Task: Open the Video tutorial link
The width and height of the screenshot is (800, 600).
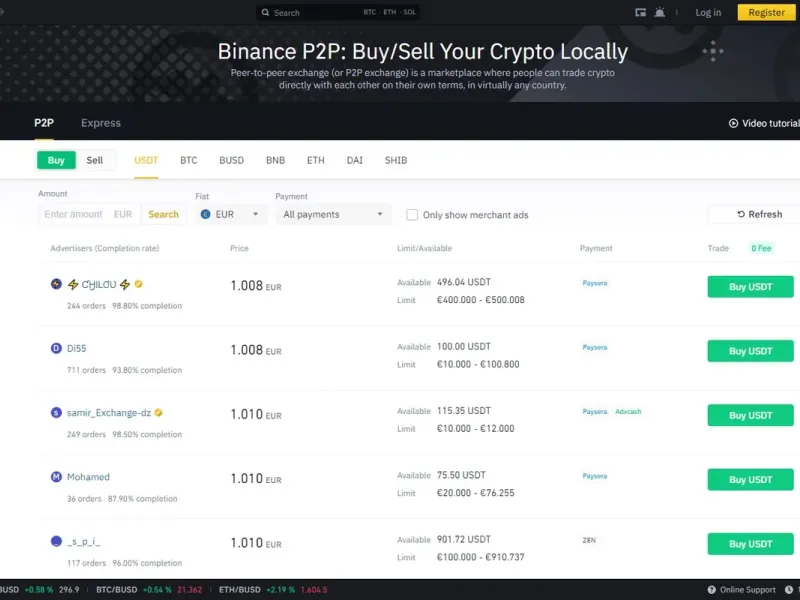Action: pyautogui.click(x=764, y=123)
